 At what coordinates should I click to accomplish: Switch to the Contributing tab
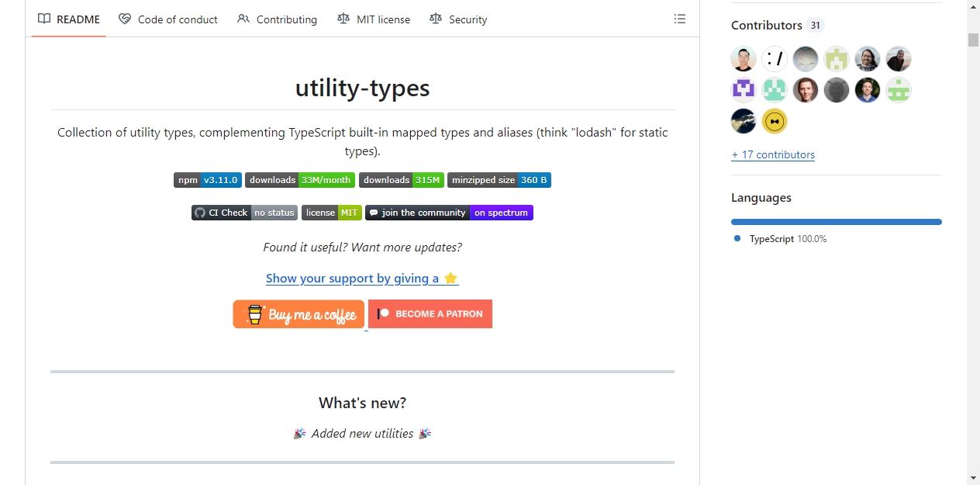(x=278, y=19)
